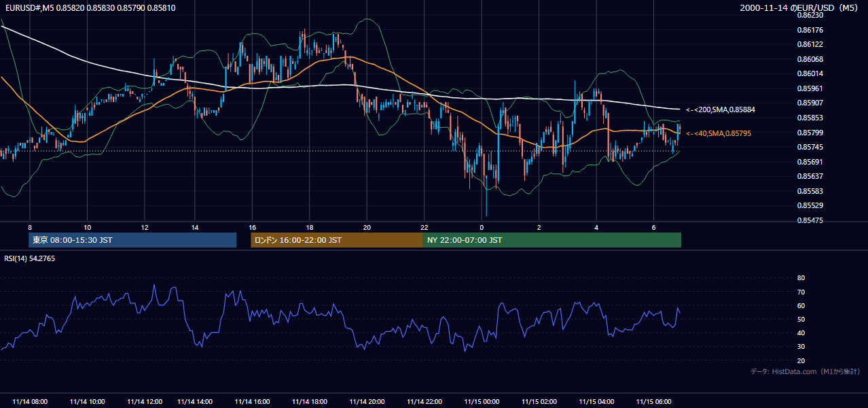The width and height of the screenshot is (868, 408).
Task: Click bottom time label 11/14 18:00
Action: tap(310, 402)
